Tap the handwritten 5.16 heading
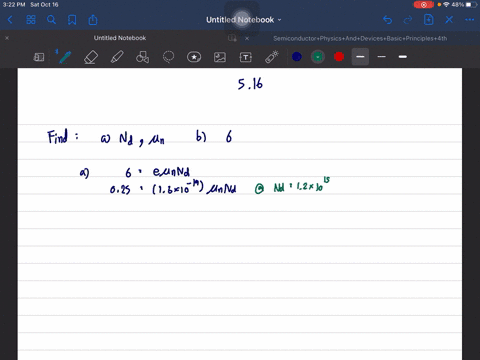480x360 pixels. [250, 84]
